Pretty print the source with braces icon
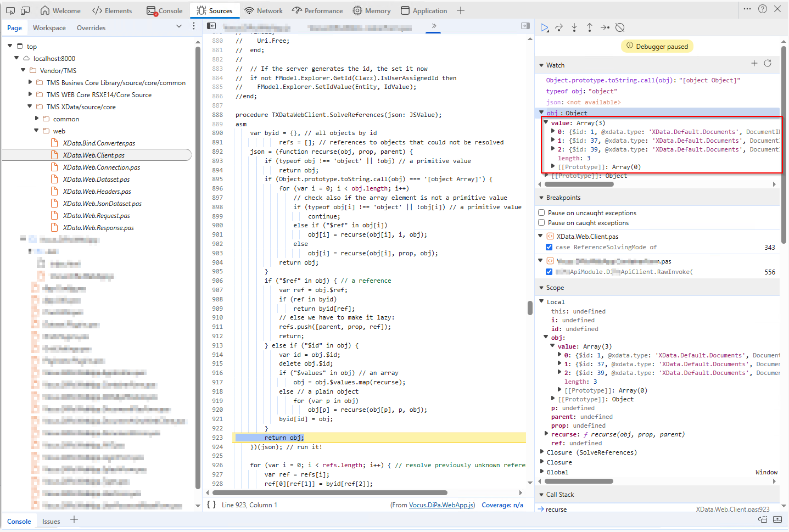 click(211, 505)
